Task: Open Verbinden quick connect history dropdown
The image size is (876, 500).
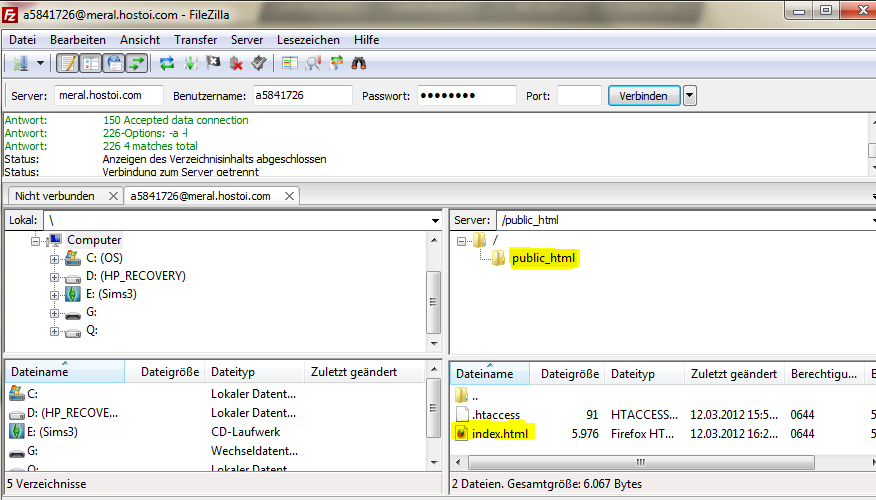Action: [689, 96]
